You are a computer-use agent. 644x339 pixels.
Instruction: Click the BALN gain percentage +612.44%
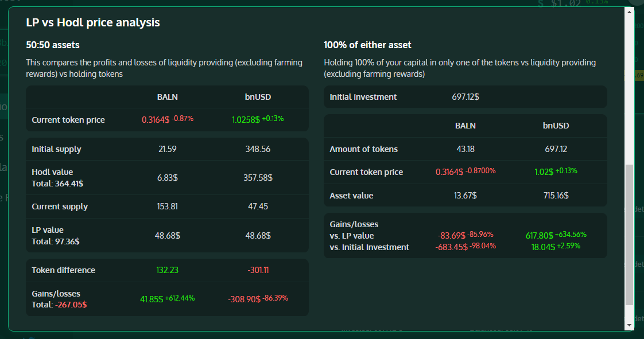point(180,298)
